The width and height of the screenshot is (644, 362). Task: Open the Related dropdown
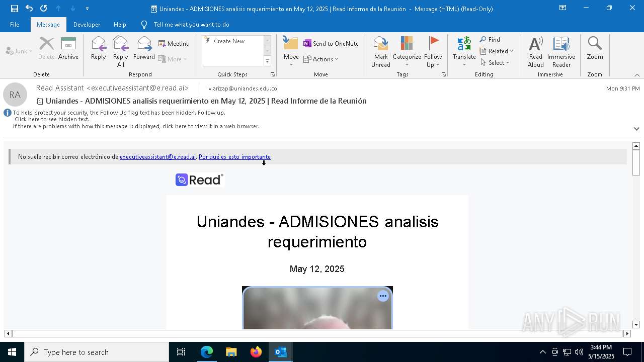pos(497,51)
